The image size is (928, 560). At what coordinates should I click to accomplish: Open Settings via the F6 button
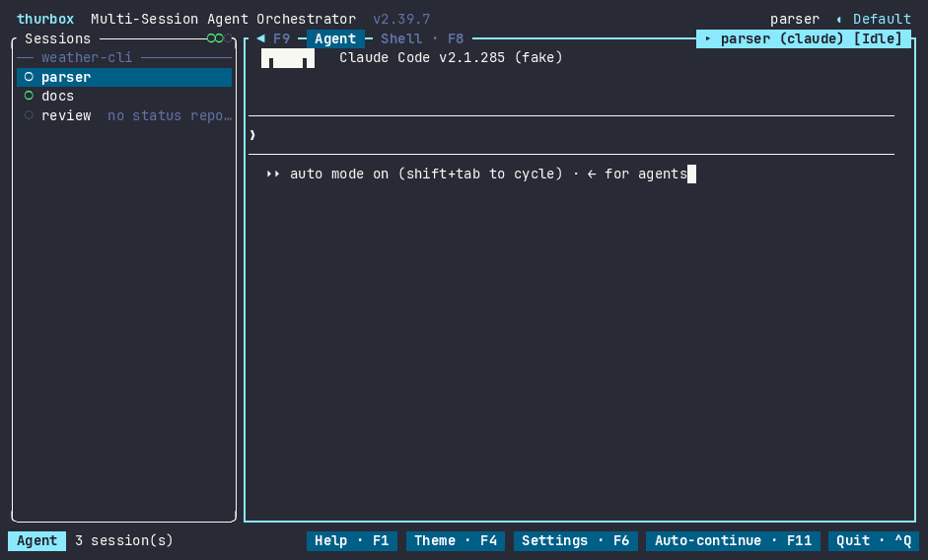[x=575, y=541]
